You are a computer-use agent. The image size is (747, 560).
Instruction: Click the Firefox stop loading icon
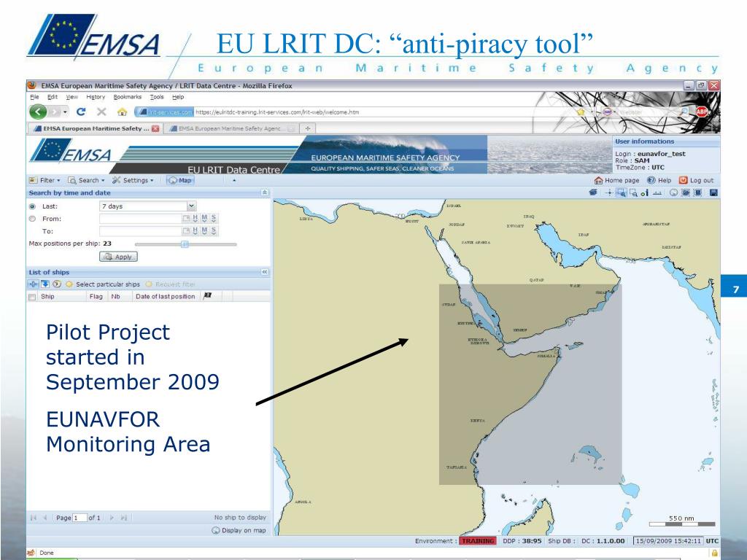click(101, 112)
